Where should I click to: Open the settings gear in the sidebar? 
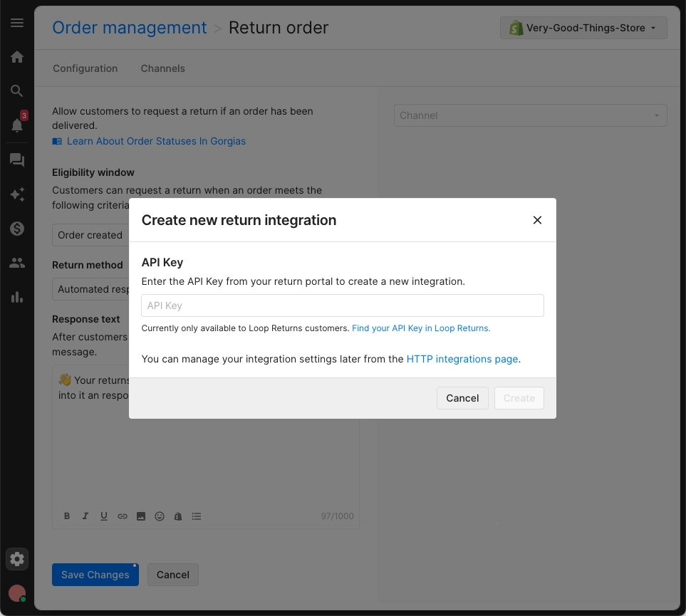pos(16,559)
